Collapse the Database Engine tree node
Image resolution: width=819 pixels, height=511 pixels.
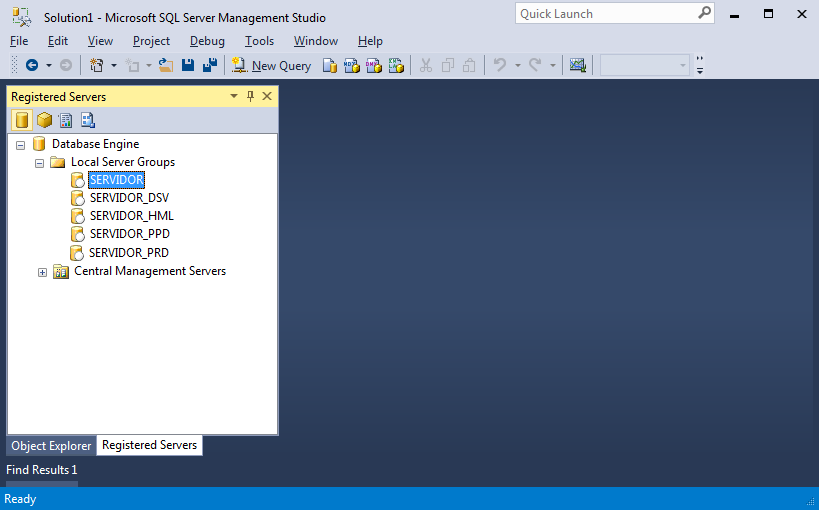pyautogui.click(x=20, y=145)
